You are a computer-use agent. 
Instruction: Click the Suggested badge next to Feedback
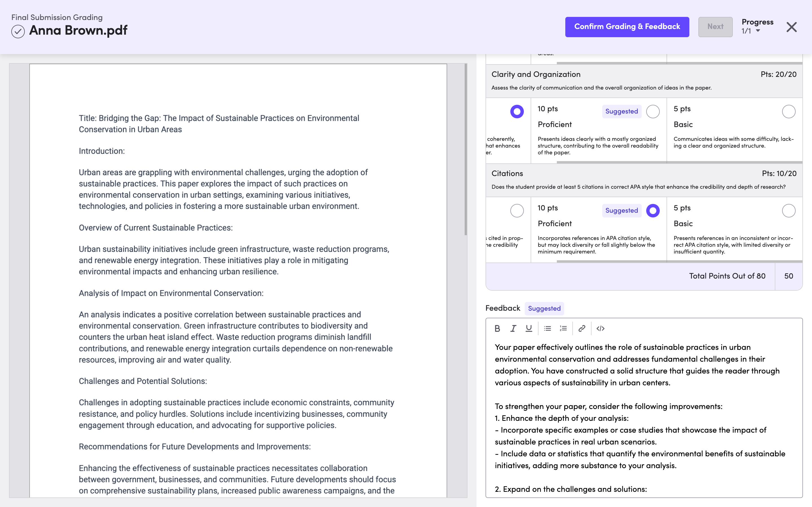click(x=544, y=308)
